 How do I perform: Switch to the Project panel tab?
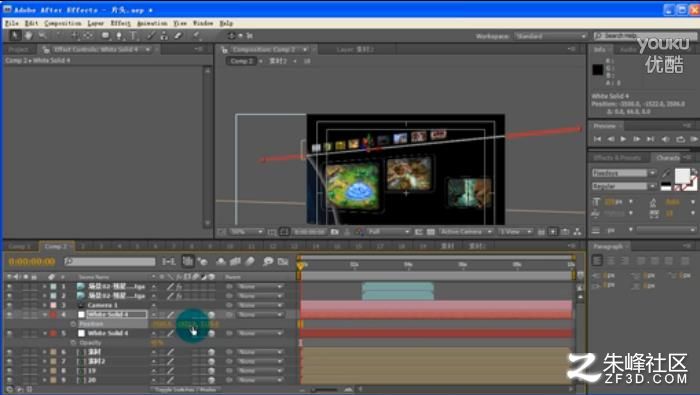click(x=18, y=50)
